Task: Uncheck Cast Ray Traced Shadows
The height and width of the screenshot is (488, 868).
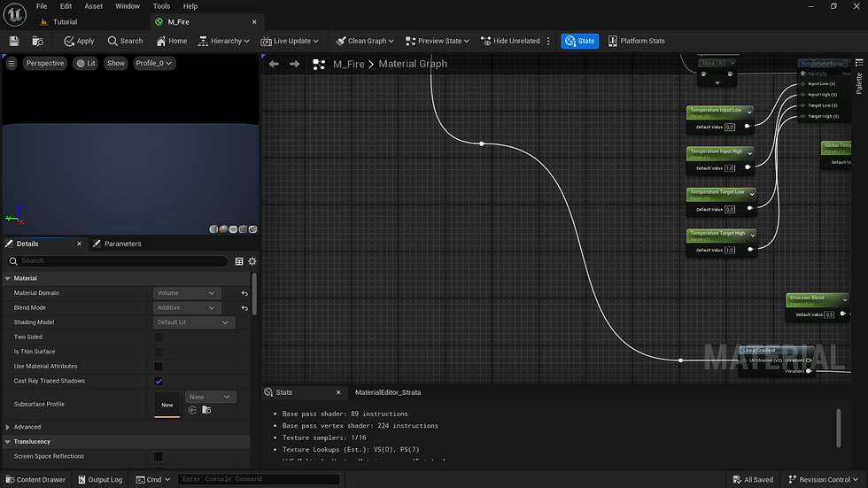Action: click(159, 381)
